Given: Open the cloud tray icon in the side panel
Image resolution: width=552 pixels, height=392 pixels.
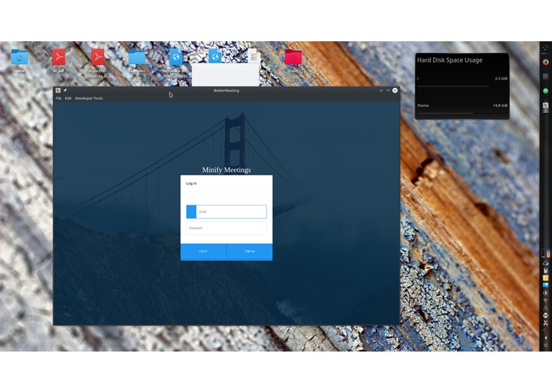Looking at the screenshot, I should 546,263.
